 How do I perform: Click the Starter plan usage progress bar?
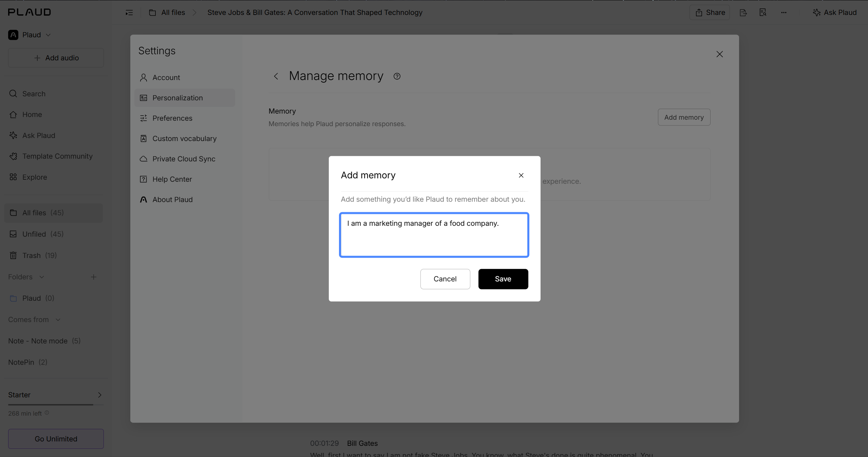(x=56, y=405)
